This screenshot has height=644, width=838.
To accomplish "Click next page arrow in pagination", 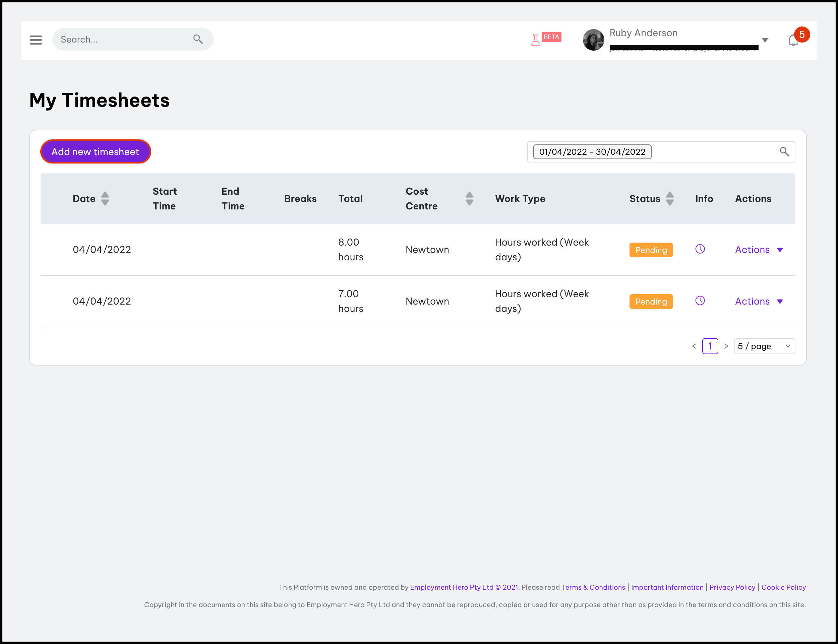I will (726, 346).
